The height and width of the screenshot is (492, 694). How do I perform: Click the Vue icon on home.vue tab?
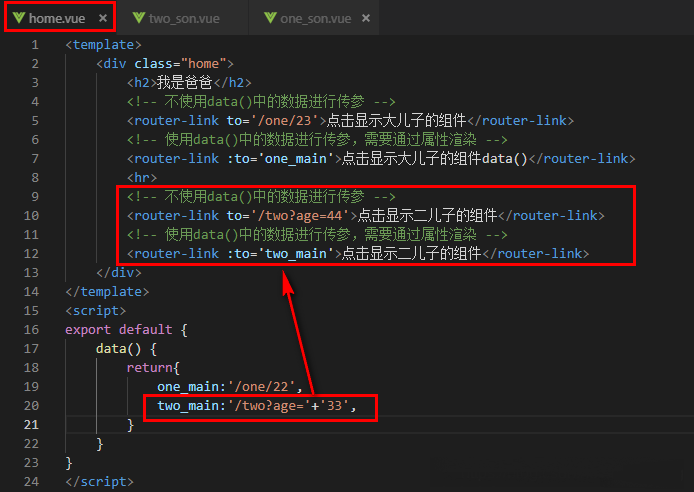[x=19, y=18]
